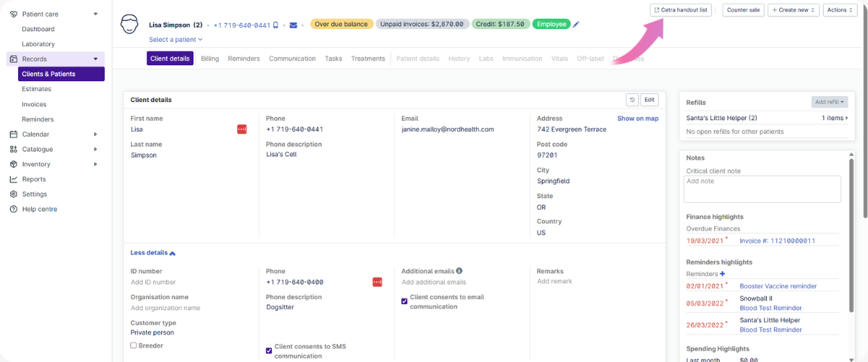The width and height of the screenshot is (868, 362).
Task: Expand Santa's Little Helper refill items
Action: tap(835, 118)
